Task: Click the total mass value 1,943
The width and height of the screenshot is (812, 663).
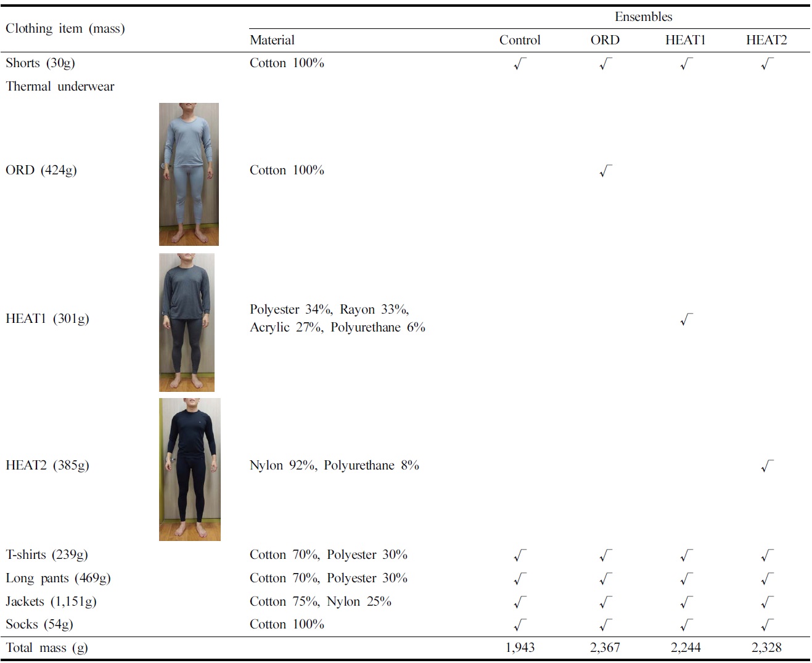Action: (520, 648)
